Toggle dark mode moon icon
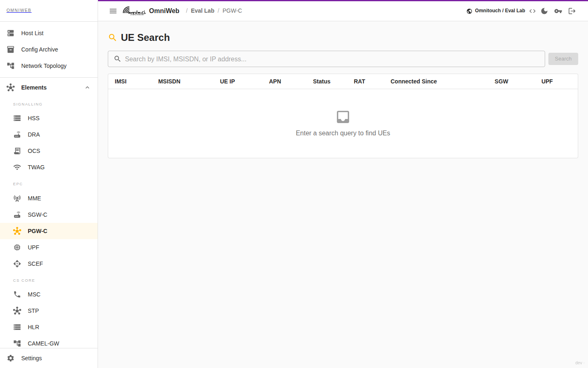 (544, 11)
